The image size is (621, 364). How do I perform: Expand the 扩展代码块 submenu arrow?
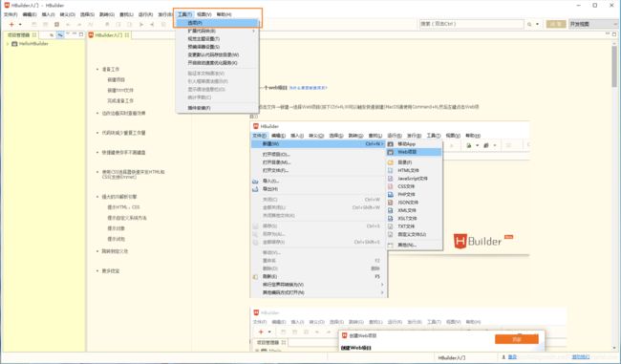coord(254,31)
